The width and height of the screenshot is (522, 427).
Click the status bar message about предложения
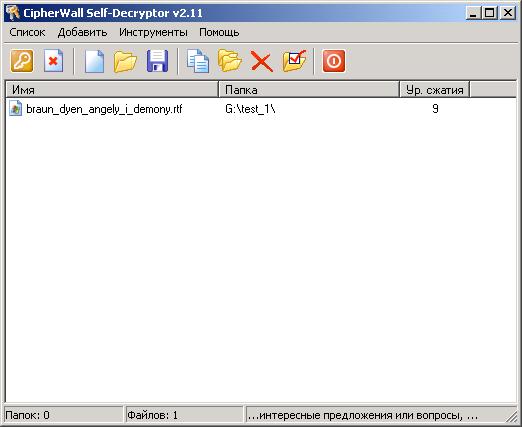[x=363, y=415]
